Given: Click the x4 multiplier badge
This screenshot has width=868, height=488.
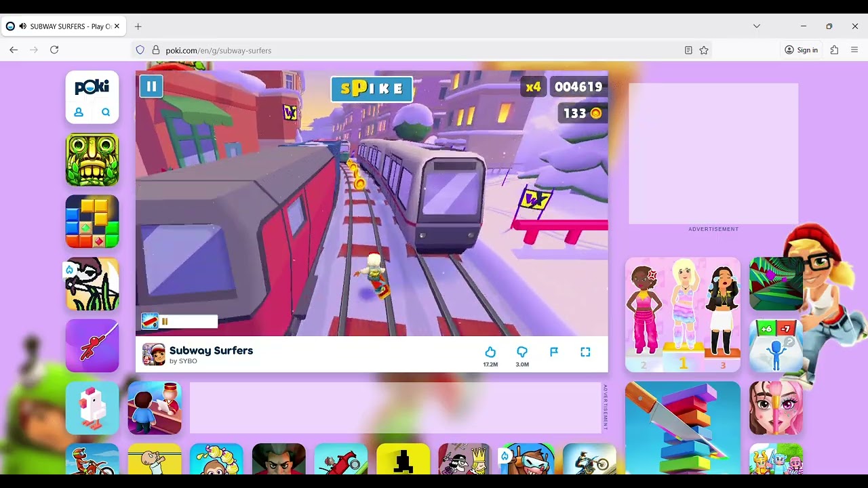Looking at the screenshot, I should [533, 87].
